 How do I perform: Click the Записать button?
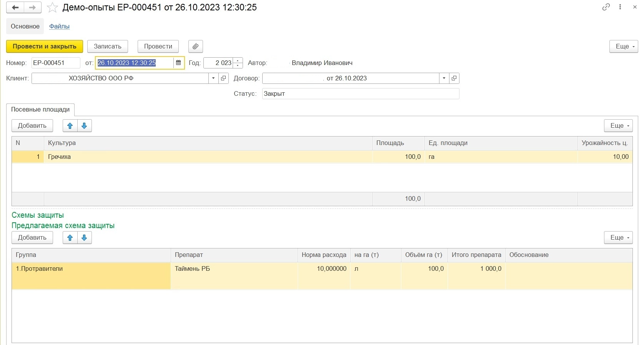[108, 47]
